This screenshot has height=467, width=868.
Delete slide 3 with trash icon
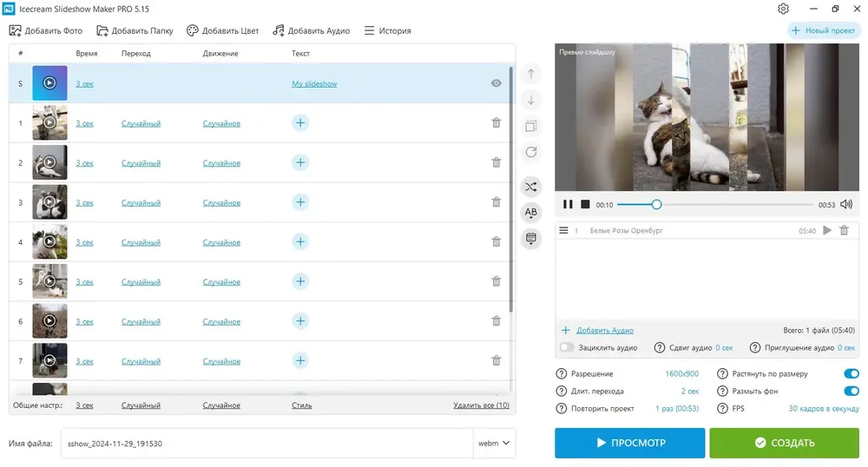click(496, 202)
